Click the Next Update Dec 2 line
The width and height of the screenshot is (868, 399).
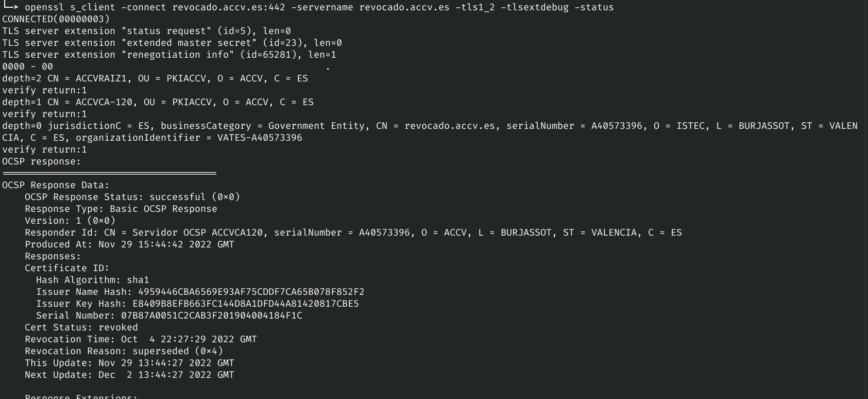click(x=129, y=375)
